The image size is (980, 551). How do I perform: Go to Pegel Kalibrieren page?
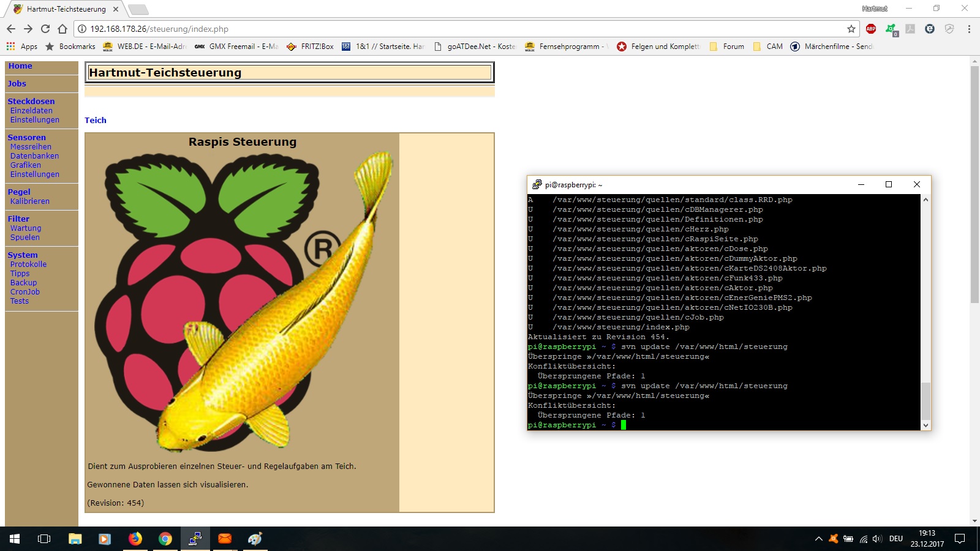coord(30,201)
